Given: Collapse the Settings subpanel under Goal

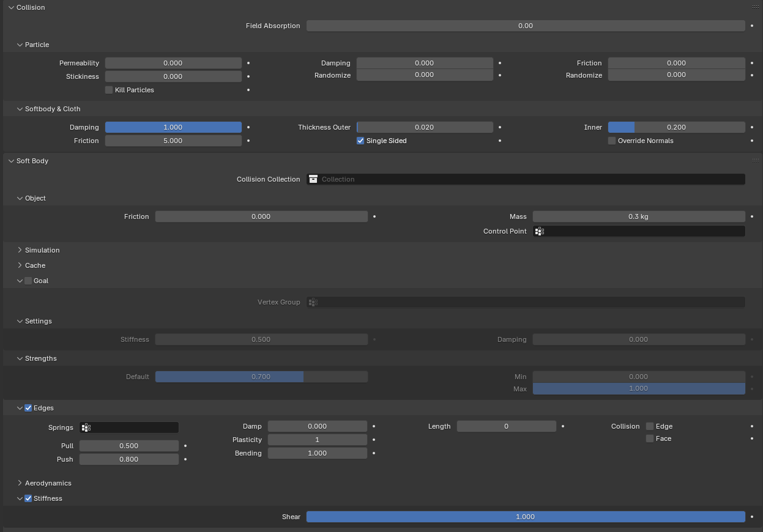Looking at the screenshot, I should point(20,321).
